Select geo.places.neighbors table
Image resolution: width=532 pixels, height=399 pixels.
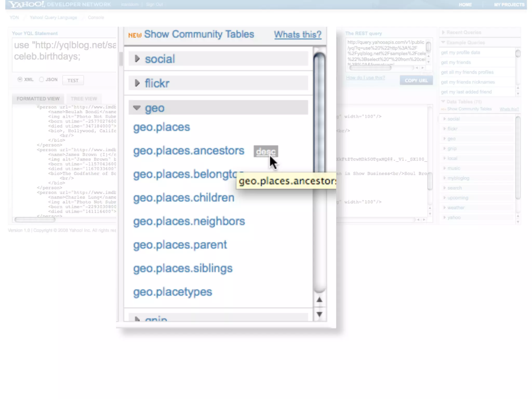[x=189, y=221]
